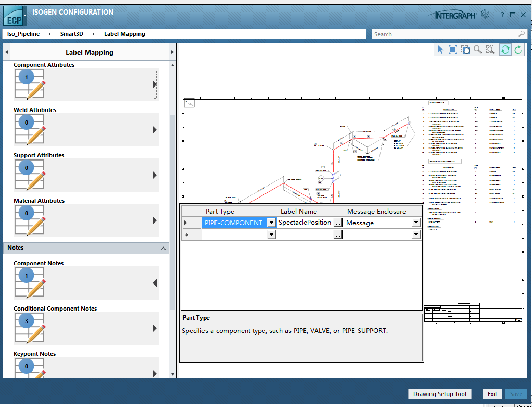The width and height of the screenshot is (532, 407).
Task: Click left panel scrollbar down arrow
Action: pos(173,374)
